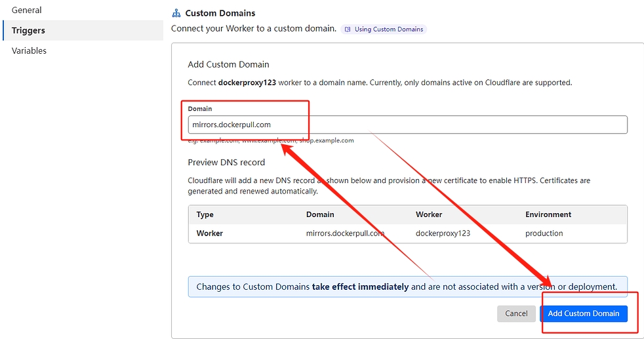Screen dimensions: 644x339
Task: Click the Custom Domains hierarchy icon
Action: 176,13
